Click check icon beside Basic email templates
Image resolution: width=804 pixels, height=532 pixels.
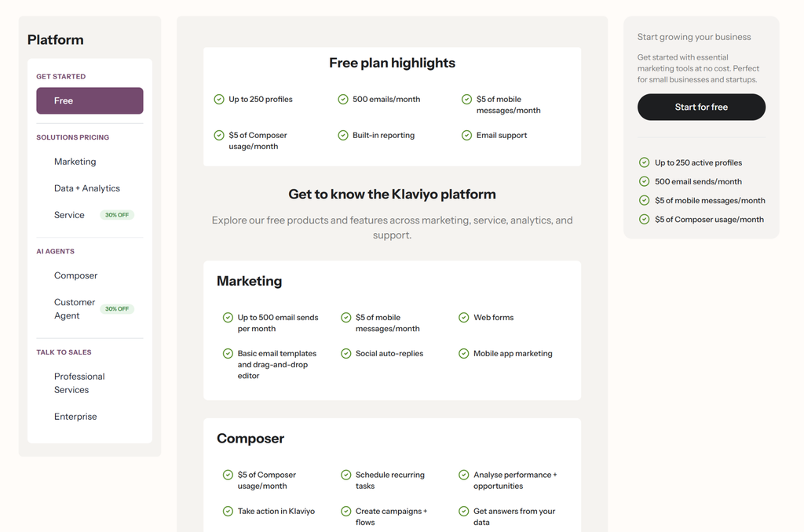point(228,353)
